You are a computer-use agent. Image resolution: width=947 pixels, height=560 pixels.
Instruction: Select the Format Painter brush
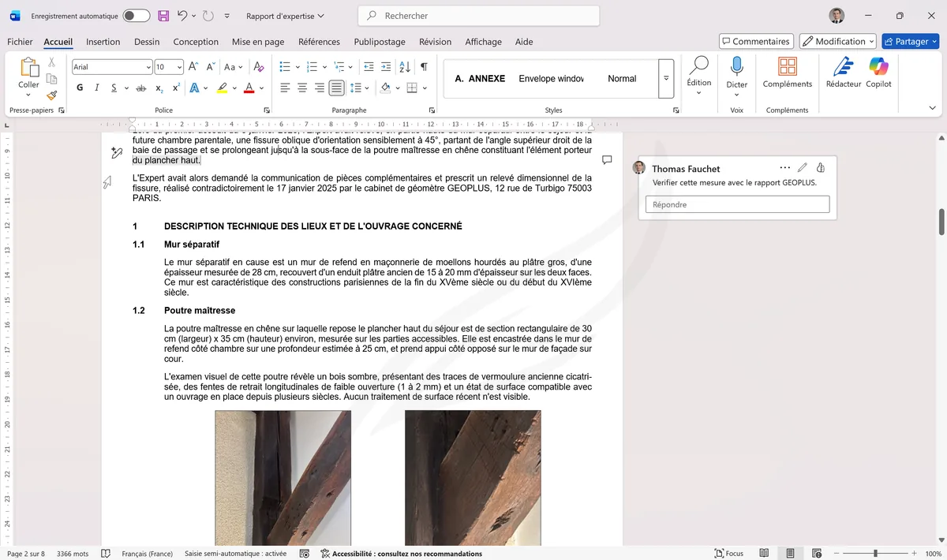pyautogui.click(x=51, y=95)
